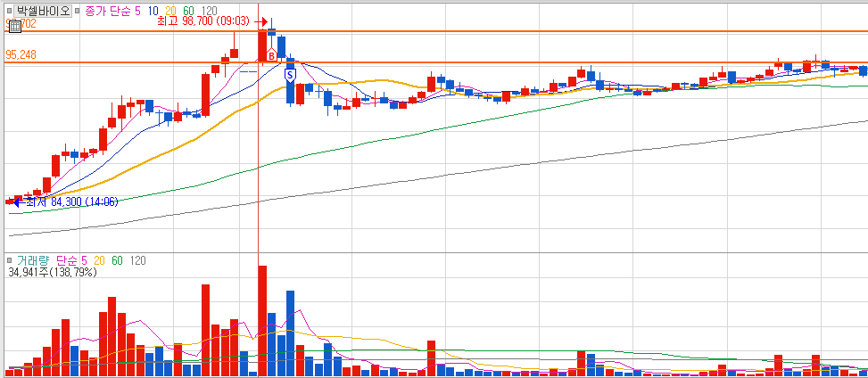Click the red arrow beside 최고 98,700
868x378 pixels.
(261, 21)
